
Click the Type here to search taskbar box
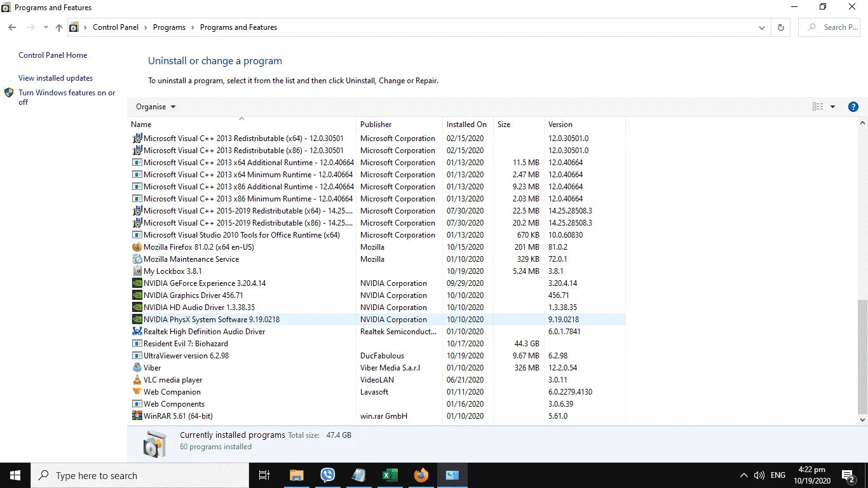[140, 475]
